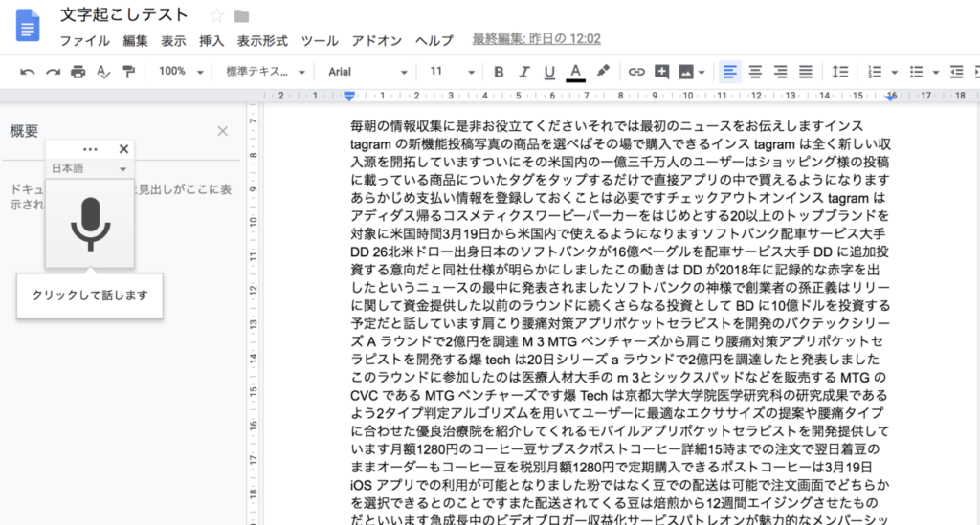Open the text color picker
Image resolution: width=980 pixels, height=525 pixels.
(575, 73)
